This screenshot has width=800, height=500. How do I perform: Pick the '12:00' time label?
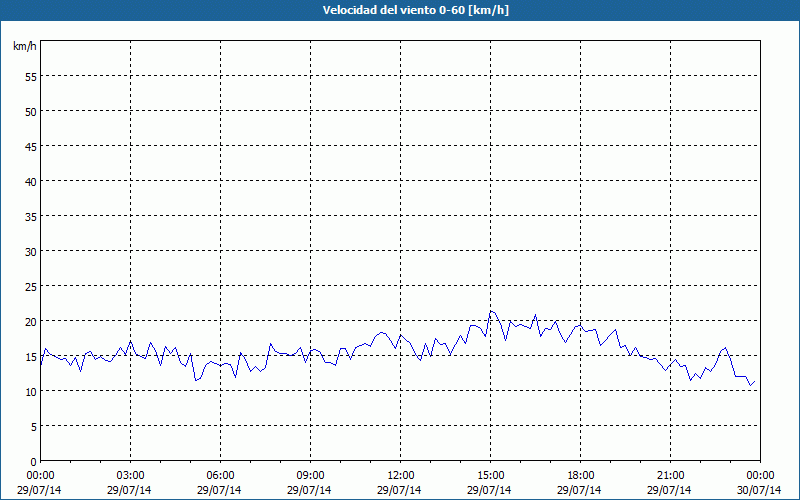point(401,476)
